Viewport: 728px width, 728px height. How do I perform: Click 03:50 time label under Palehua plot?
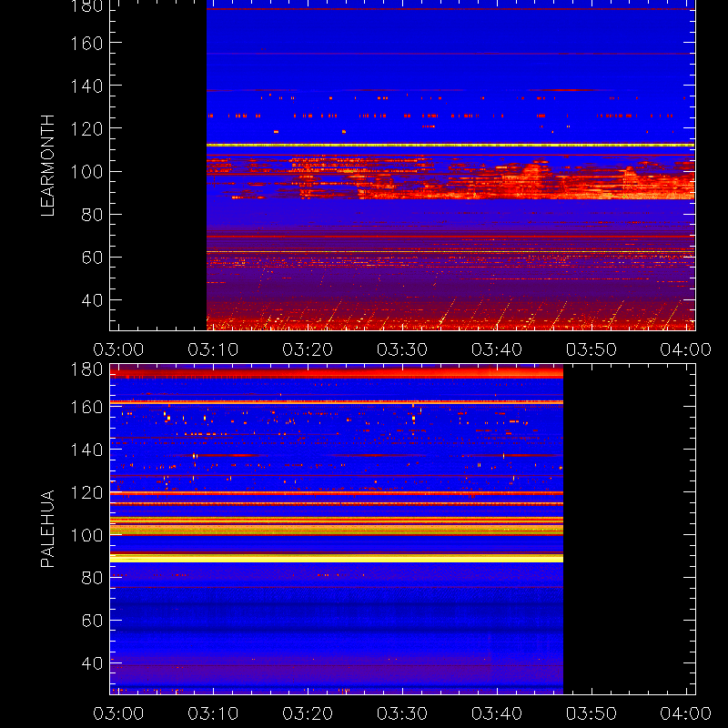[591, 713]
